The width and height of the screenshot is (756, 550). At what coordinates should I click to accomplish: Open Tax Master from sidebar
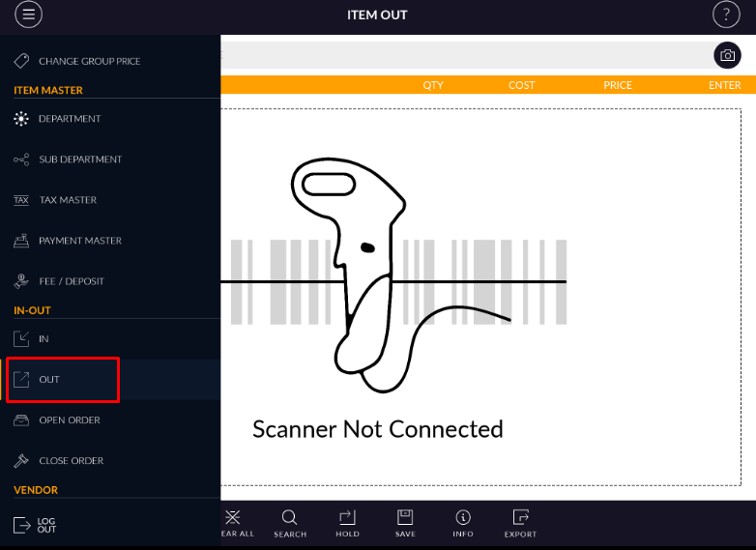pyautogui.click(x=68, y=200)
